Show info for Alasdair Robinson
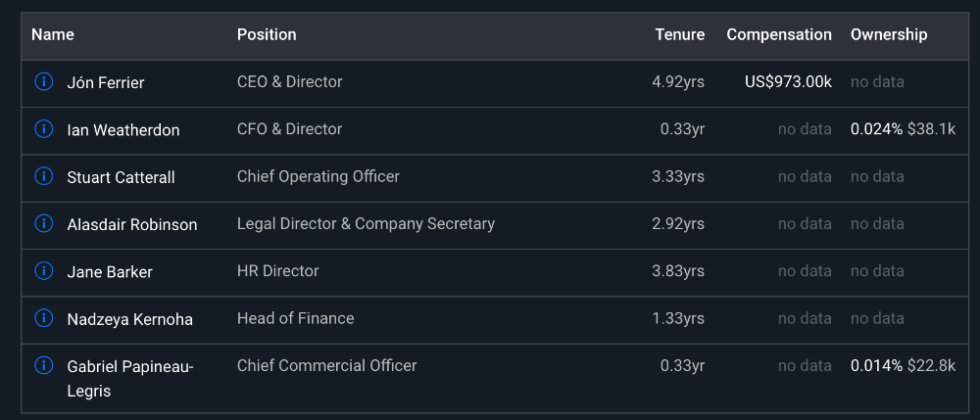The width and height of the screenshot is (980, 420). 43,224
